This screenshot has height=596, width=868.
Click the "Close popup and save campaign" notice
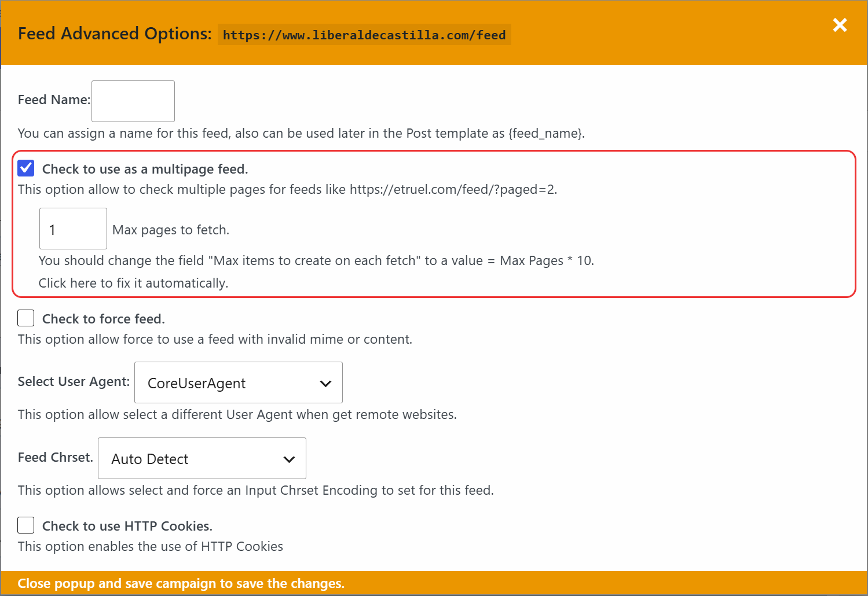pos(181,583)
